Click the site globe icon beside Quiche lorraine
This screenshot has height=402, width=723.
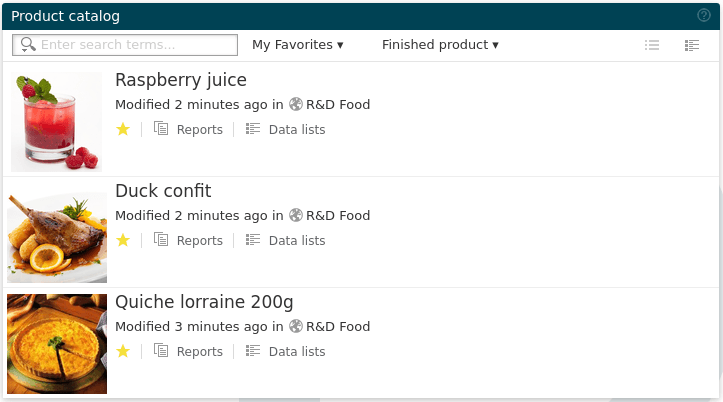click(x=295, y=326)
